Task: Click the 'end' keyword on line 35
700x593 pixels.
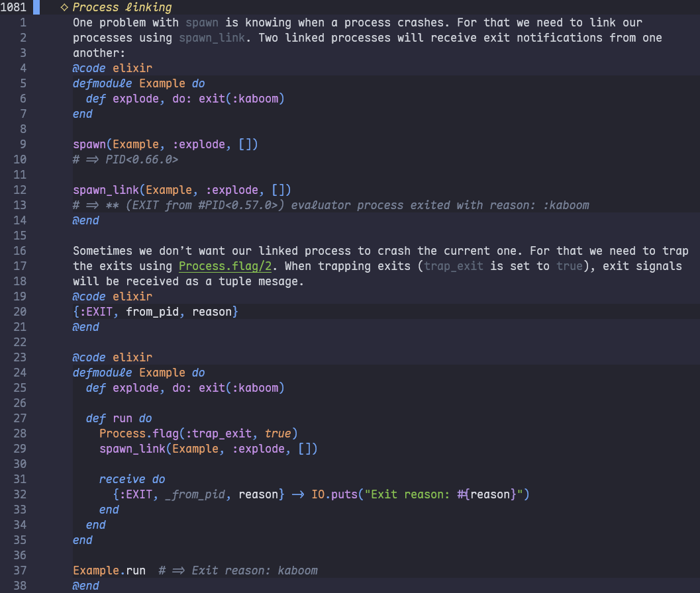Action: pyautogui.click(x=83, y=540)
